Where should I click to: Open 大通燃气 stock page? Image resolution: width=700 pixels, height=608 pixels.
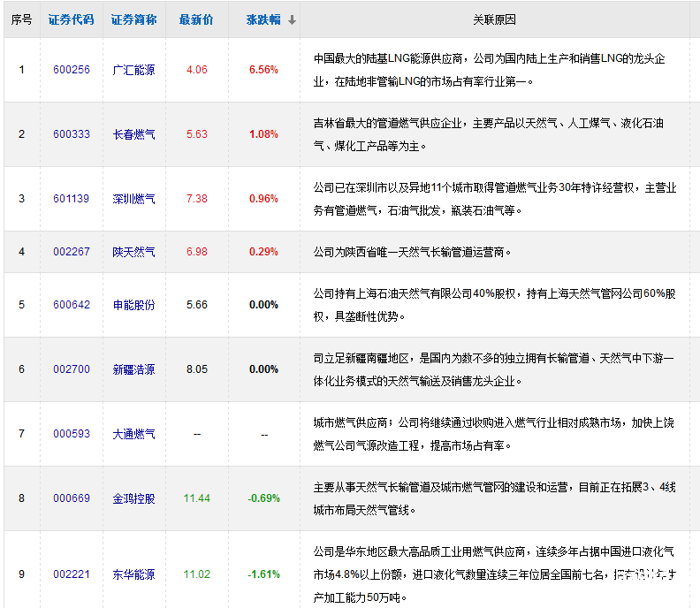(134, 435)
